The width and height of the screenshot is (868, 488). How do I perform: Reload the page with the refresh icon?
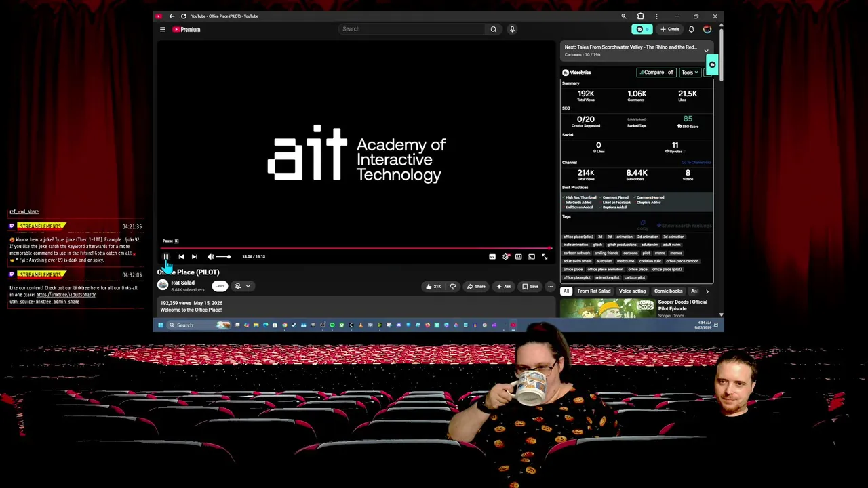point(183,16)
